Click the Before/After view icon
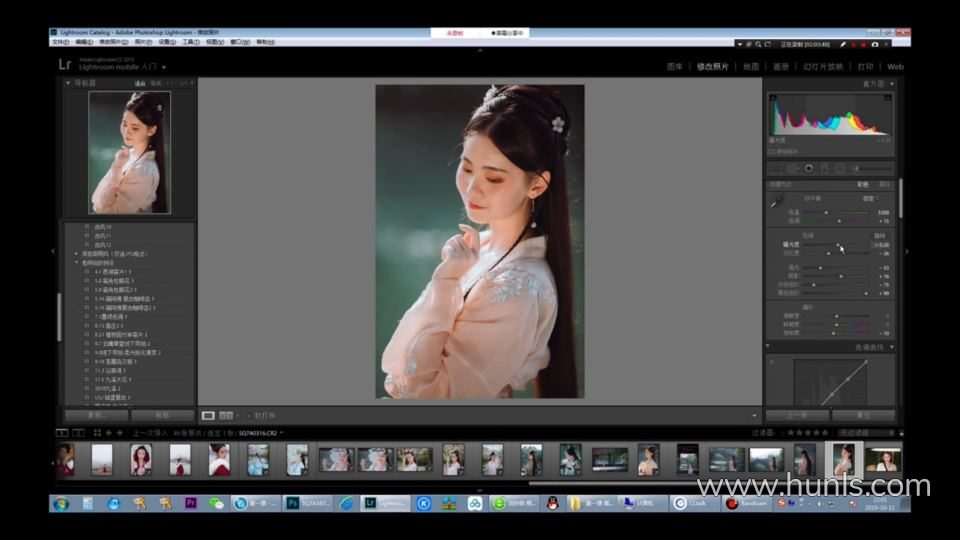 click(x=226, y=415)
